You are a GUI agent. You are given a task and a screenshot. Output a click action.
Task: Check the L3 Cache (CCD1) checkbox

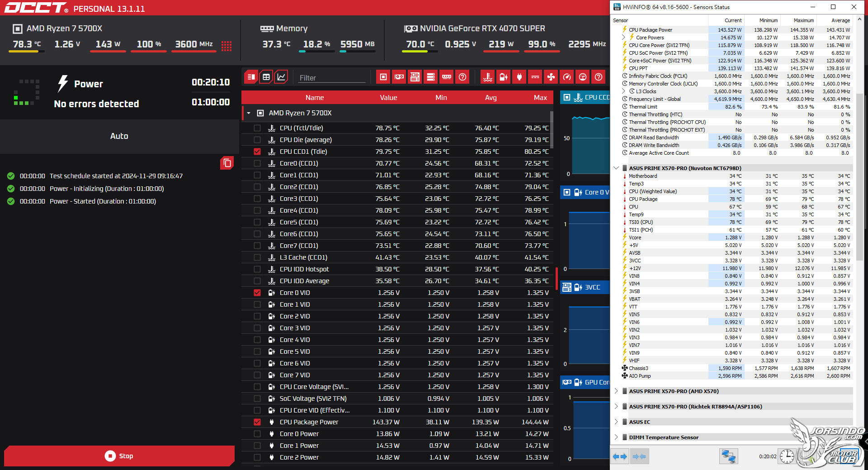tap(257, 257)
